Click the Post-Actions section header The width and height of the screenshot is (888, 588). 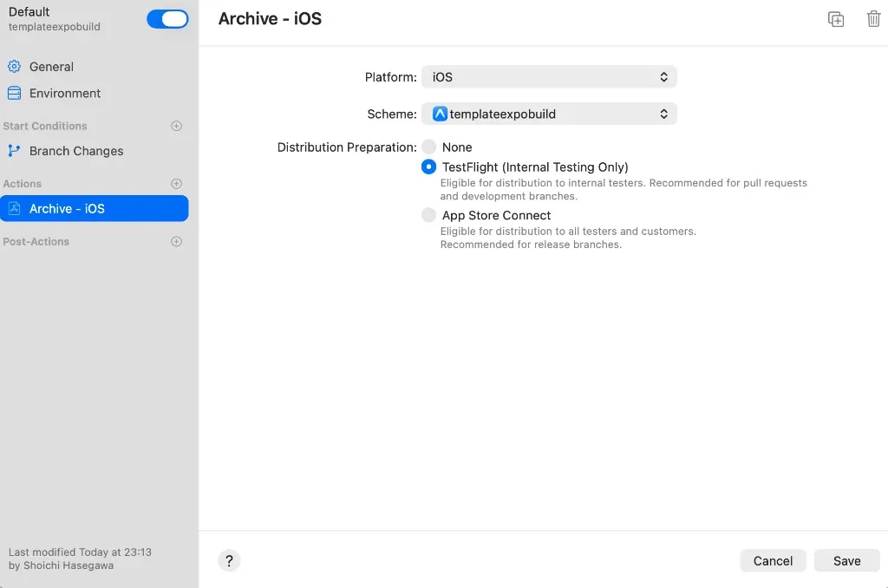36,241
